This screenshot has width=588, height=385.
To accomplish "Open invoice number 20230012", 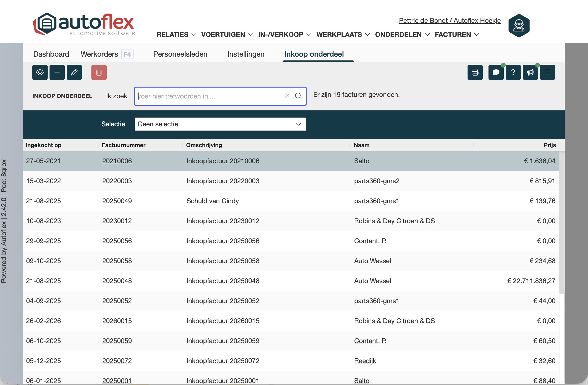I will coord(117,221).
